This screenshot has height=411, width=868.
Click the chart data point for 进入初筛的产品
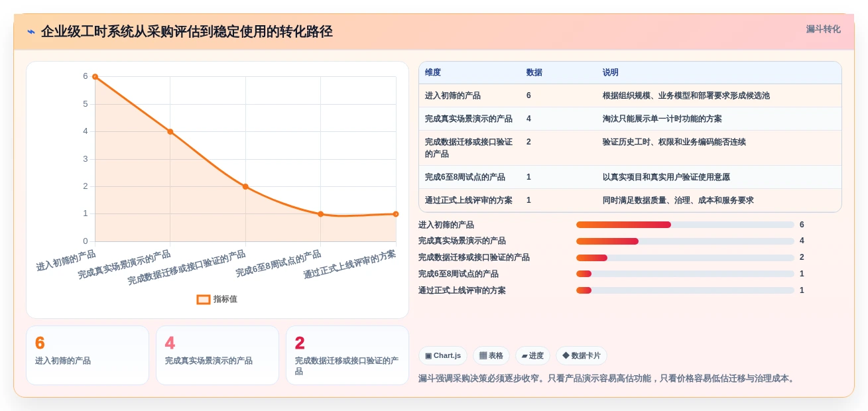coord(95,77)
